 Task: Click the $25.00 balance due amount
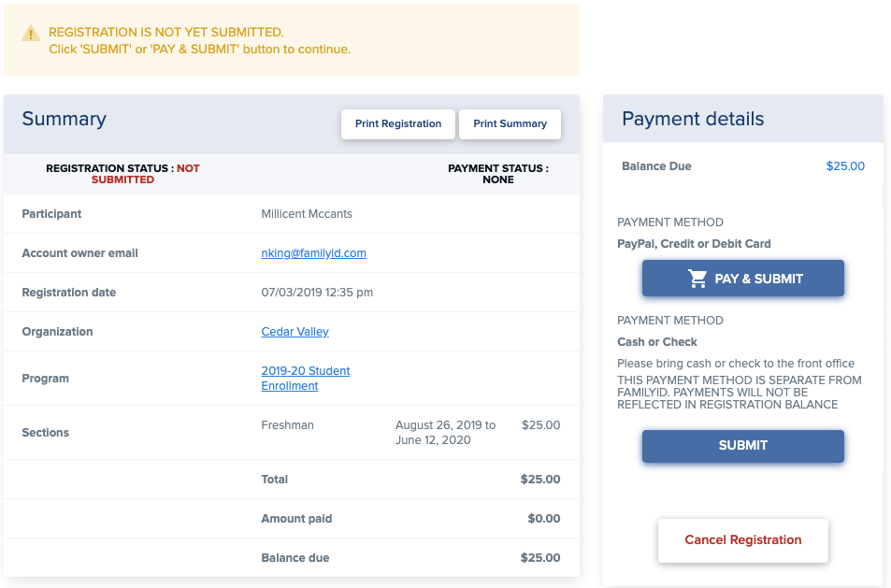pyautogui.click(x=845, y=166)
